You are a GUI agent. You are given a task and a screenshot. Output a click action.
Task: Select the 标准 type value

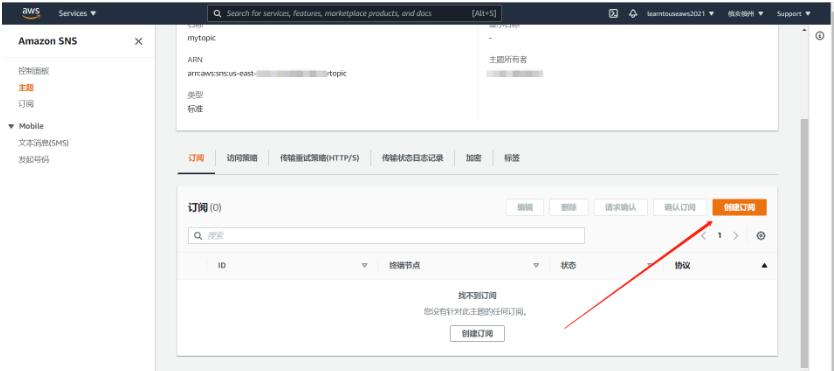(195, 109)
